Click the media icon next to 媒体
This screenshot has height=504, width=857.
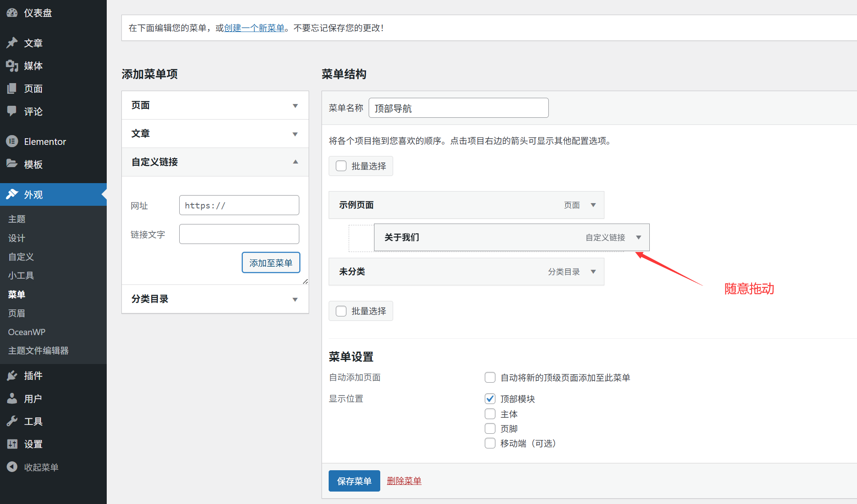pos(12,66)
